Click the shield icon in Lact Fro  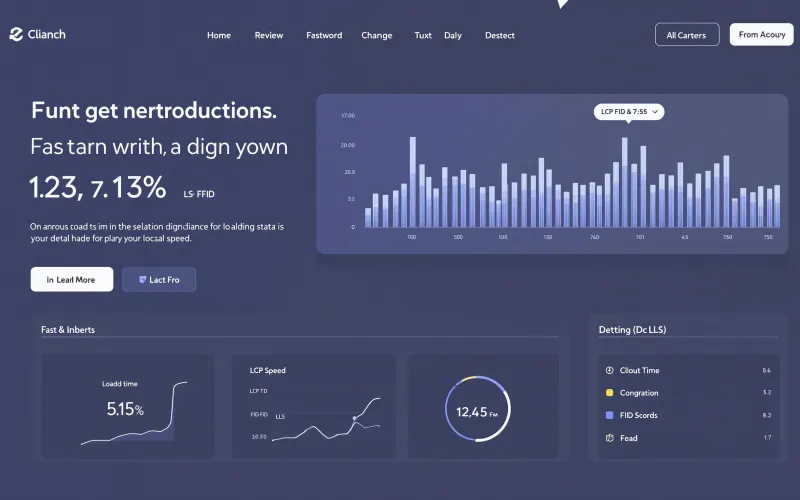pos(142,280)
